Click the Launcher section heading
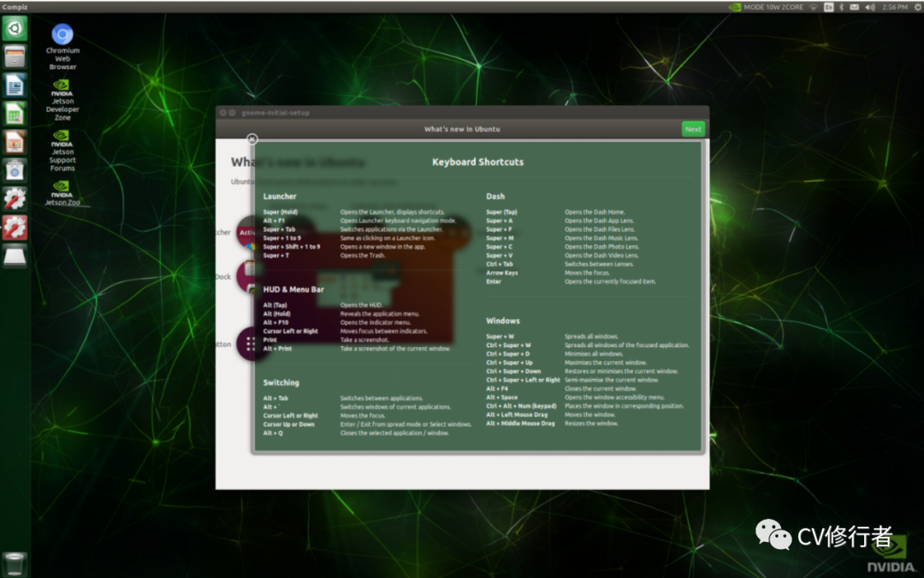 point(280,196)
